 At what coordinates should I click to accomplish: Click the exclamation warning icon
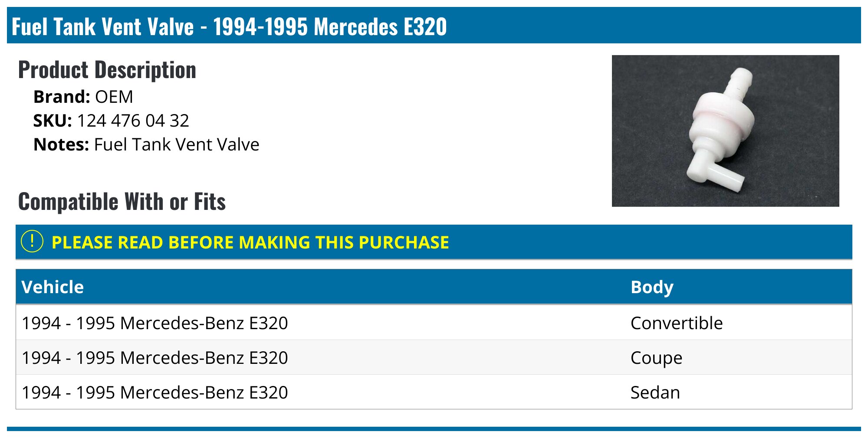[32, 242]
